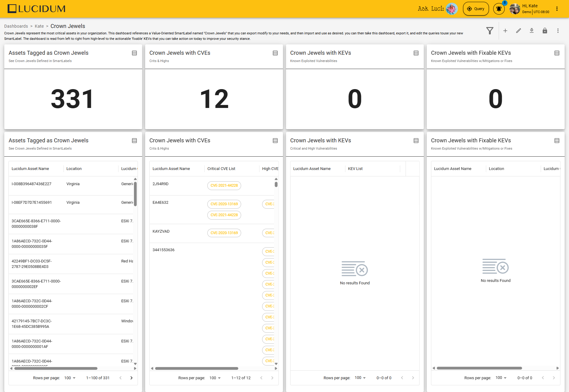
Task: Open dashboard more options menu
Action: [558, 31]
